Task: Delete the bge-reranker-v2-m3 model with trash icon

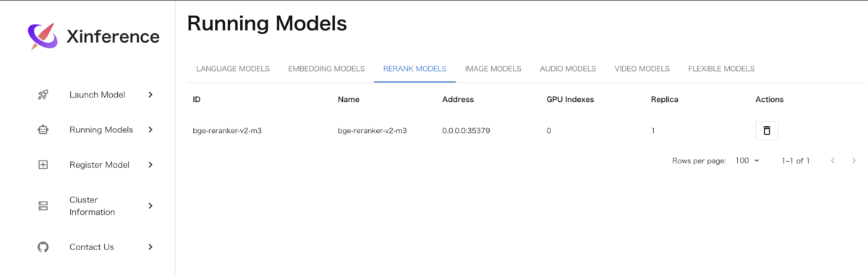Action: point(767,131)
